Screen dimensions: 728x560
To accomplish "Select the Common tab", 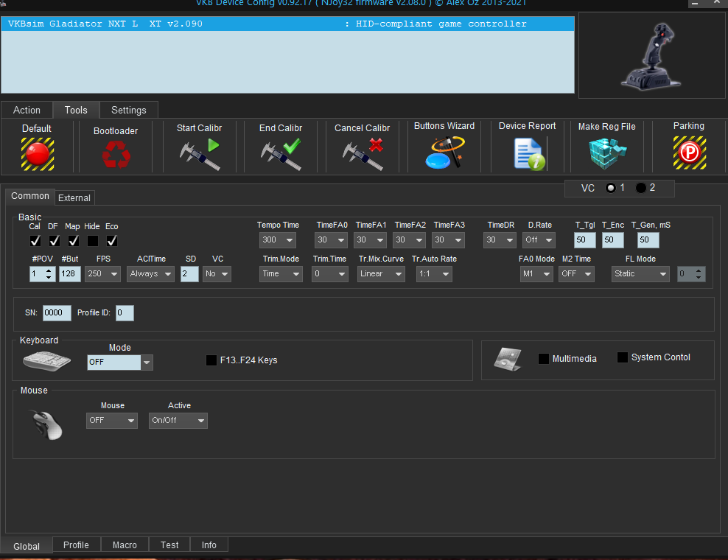I will (x=30, y=196).
